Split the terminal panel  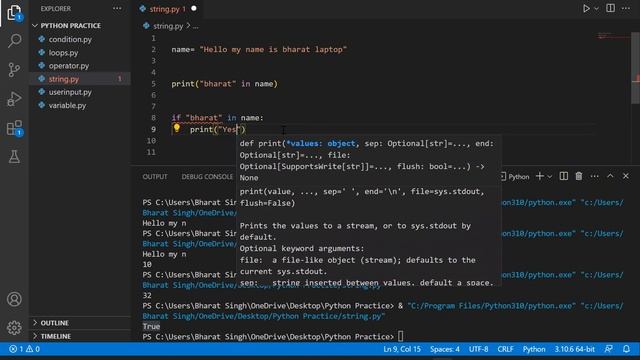(564, 176)
